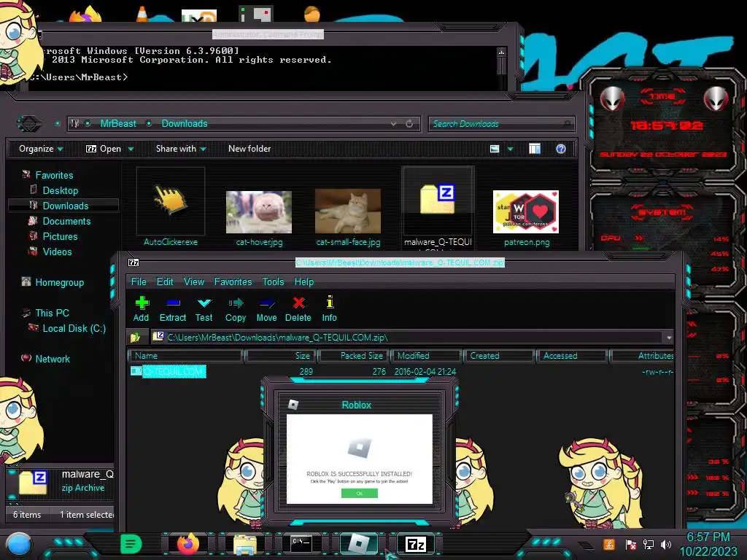Select Homegroup in navigation pane
747x560 pixels.
click(60, 282)
